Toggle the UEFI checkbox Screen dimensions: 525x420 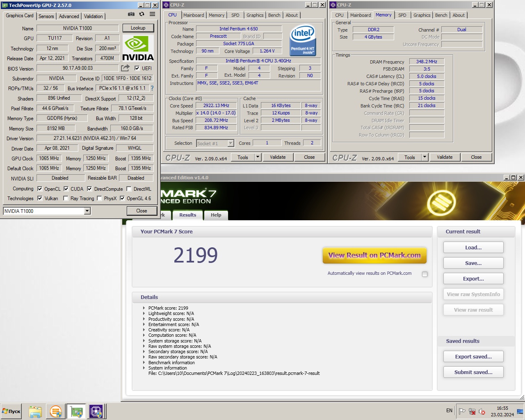pos(137,68)
